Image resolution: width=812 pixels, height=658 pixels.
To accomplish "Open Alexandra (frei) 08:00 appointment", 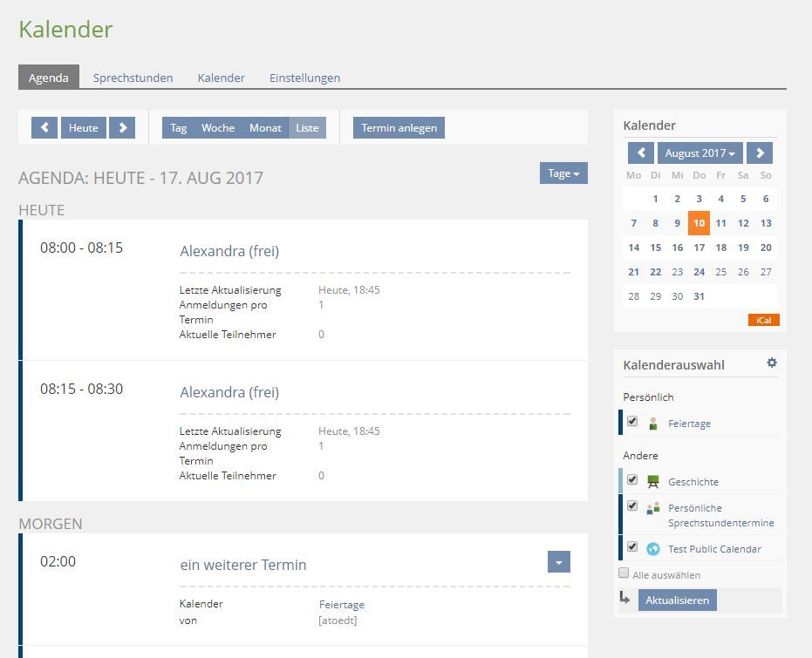I will click(x=229, y=251).
